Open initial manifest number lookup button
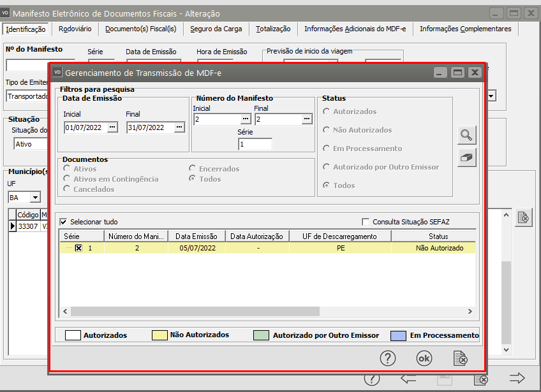This screenshot has height=392, width=541. tap(246, 119)
